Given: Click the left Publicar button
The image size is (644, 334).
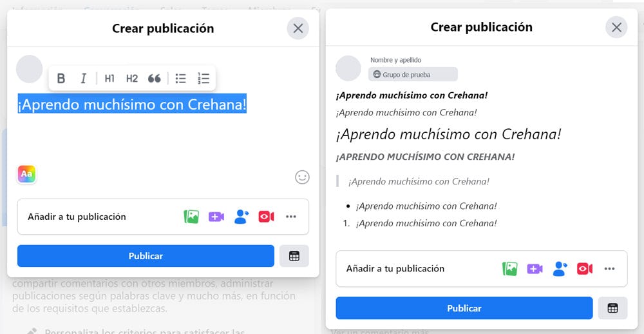Looking at the screenshot, I should click(x=146, y=256).
